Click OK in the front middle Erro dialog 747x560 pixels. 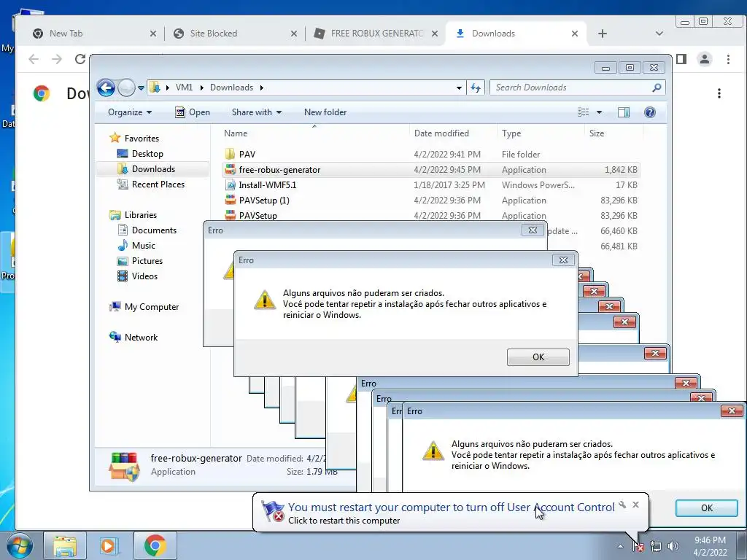(x=538, y=357)
